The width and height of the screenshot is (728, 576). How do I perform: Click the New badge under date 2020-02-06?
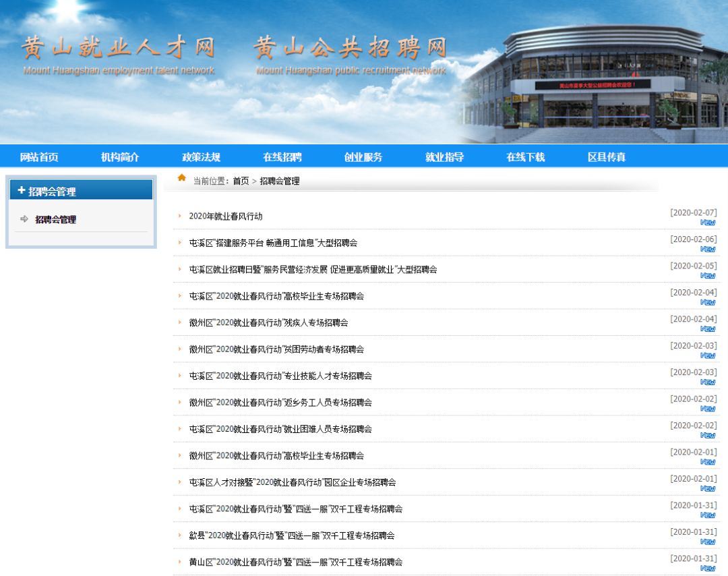[x=707, y=250]
